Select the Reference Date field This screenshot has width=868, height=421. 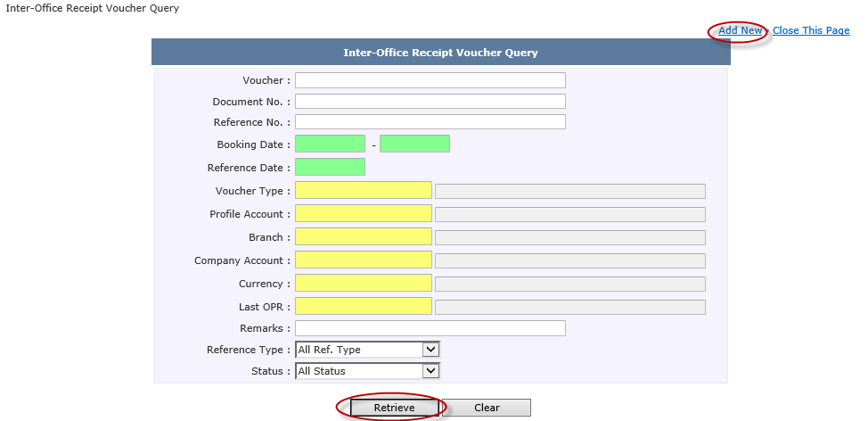(330, 168)
